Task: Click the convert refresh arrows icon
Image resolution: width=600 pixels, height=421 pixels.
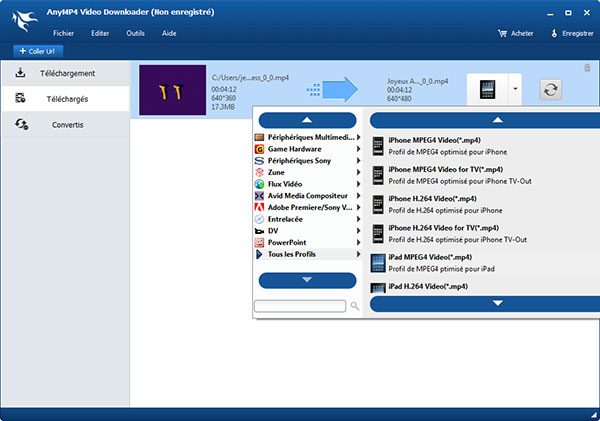Action: (x=552, y=90)
